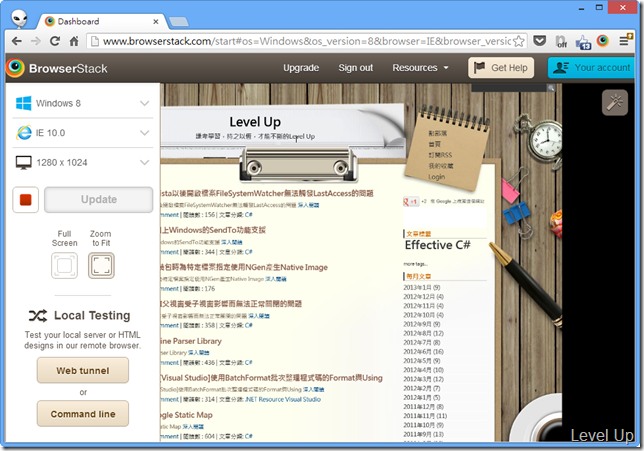Image resolution: width=644 pixels, height=451 pixels.
Task: Click the BrowserStack extension icon in toolbar
Action: (x=603, y=41)
